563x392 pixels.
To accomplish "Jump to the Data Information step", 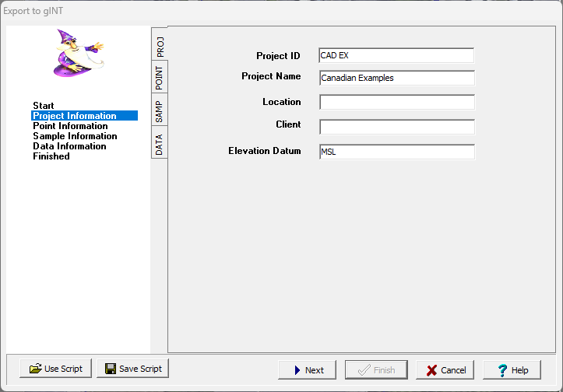I will click(69, 146).
